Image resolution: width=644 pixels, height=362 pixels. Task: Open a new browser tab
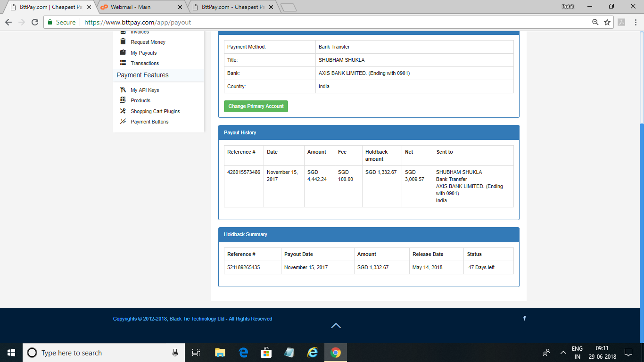point(288,7)
